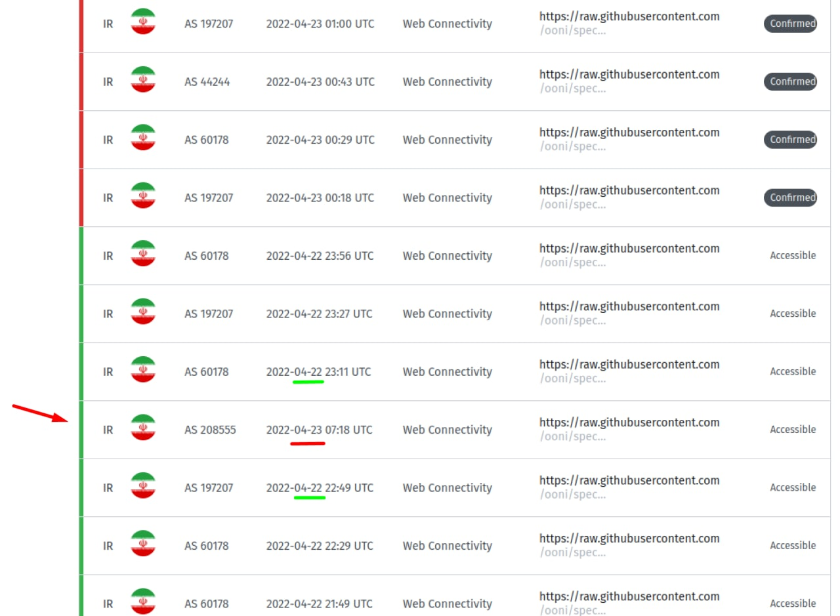The width and height of the screenshot is (840, 616).
Task: Select the Iran flag beside AS 208555
Action: (143, 430)
